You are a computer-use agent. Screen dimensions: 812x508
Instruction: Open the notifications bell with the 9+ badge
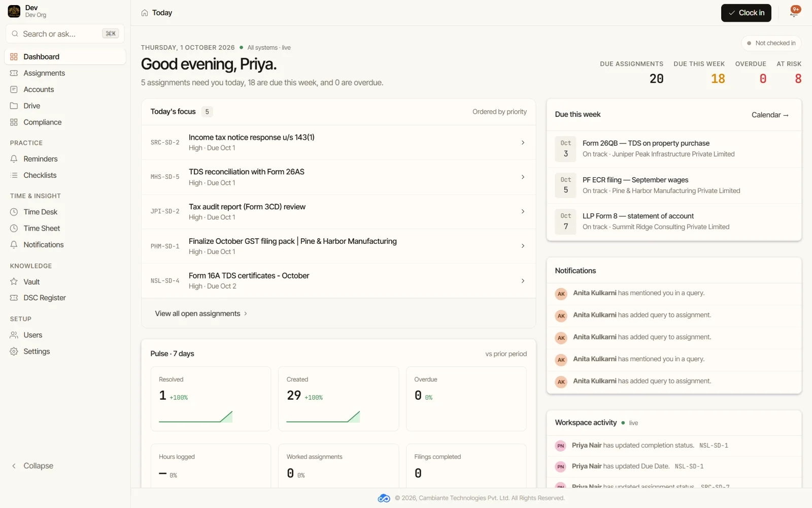click(x=794, y=13)
